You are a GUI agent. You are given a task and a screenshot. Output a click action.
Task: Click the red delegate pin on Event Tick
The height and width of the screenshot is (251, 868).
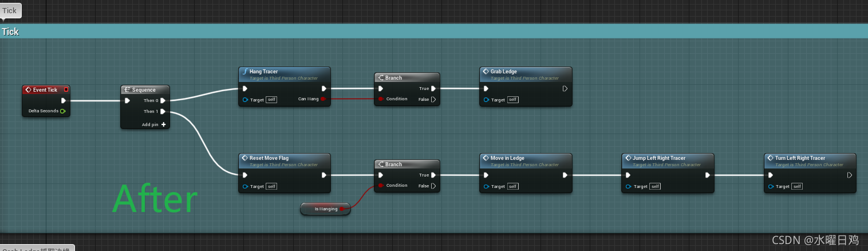click(66, 89)
